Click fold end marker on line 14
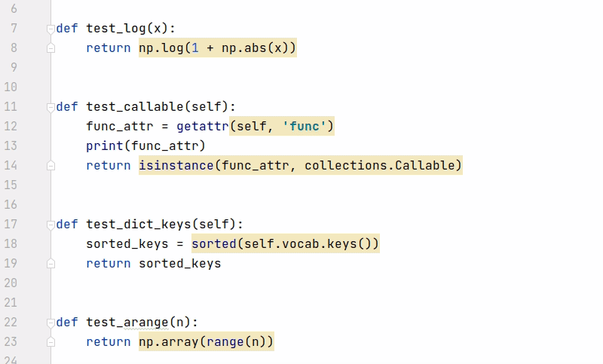 [x=51, y=166]
